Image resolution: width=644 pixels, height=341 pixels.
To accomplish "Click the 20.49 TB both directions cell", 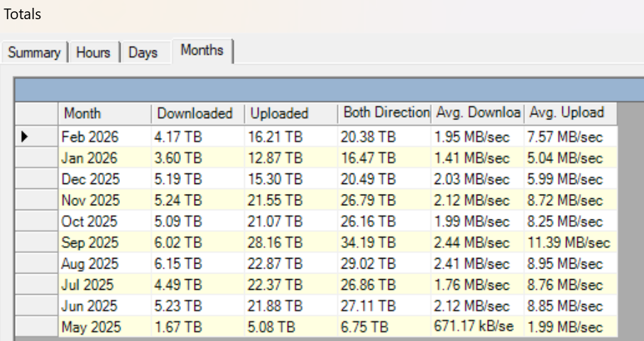I will pyautogui.click(x=384, y=179).
